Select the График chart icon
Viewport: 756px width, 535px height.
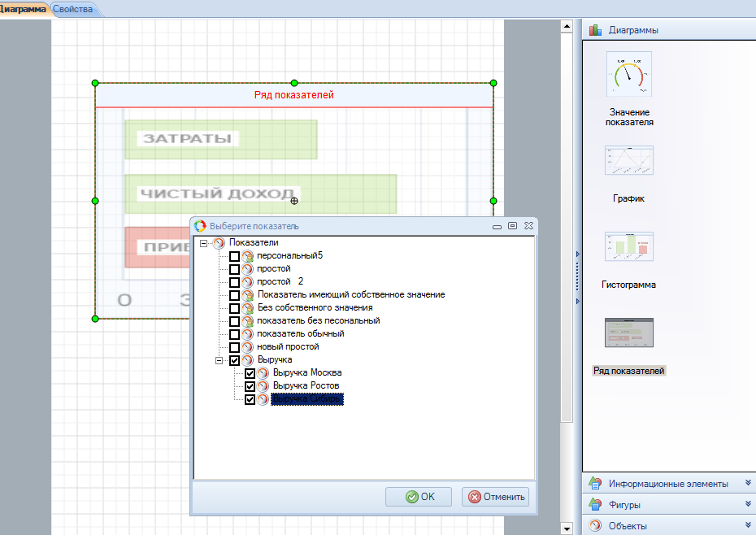click(628, 161)
